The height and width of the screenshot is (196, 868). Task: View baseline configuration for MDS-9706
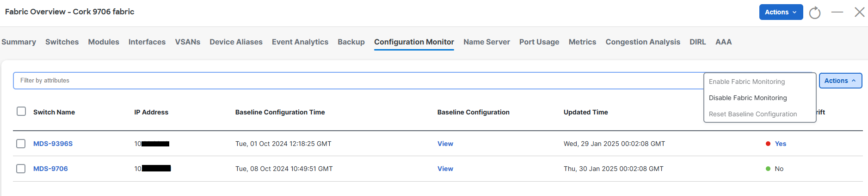[445, 169]
